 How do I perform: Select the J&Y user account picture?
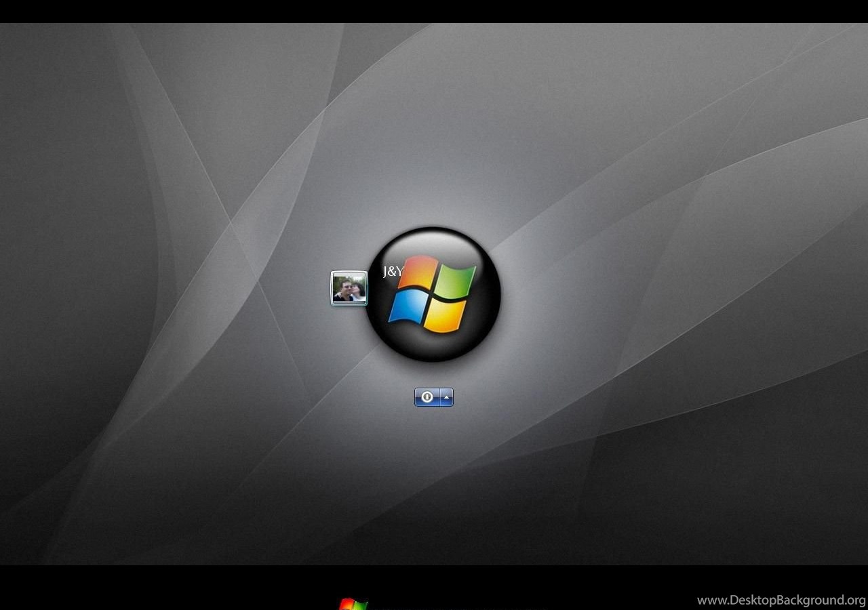(x=349, y=288)
